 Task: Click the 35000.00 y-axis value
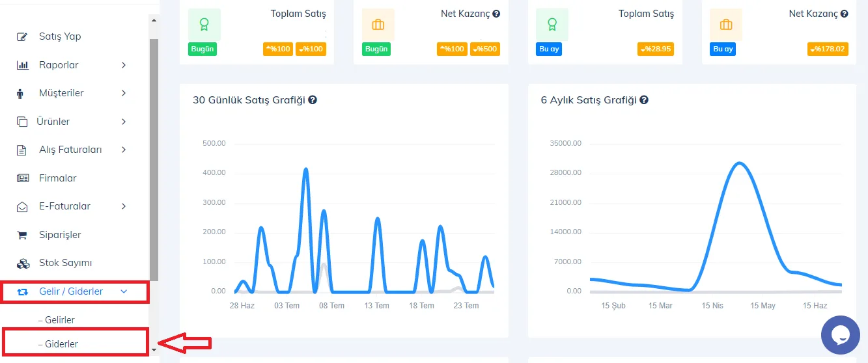pos(566,143)
